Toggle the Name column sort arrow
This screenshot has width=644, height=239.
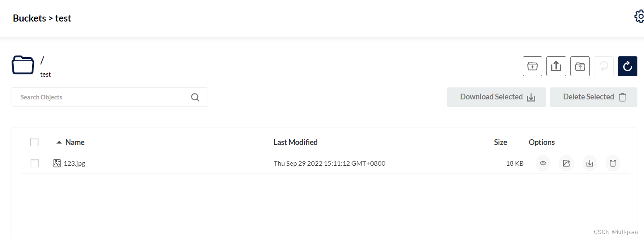[59, 142]
